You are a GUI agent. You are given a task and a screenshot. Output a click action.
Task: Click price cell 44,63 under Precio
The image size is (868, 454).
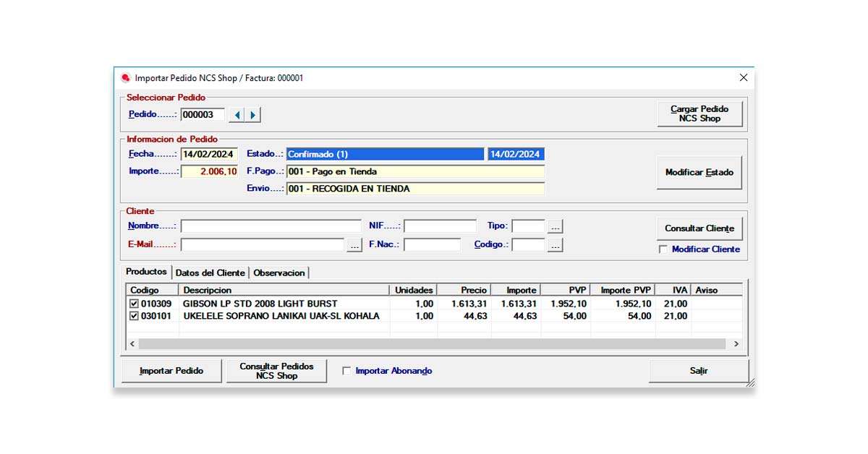[x=475, y=316]
